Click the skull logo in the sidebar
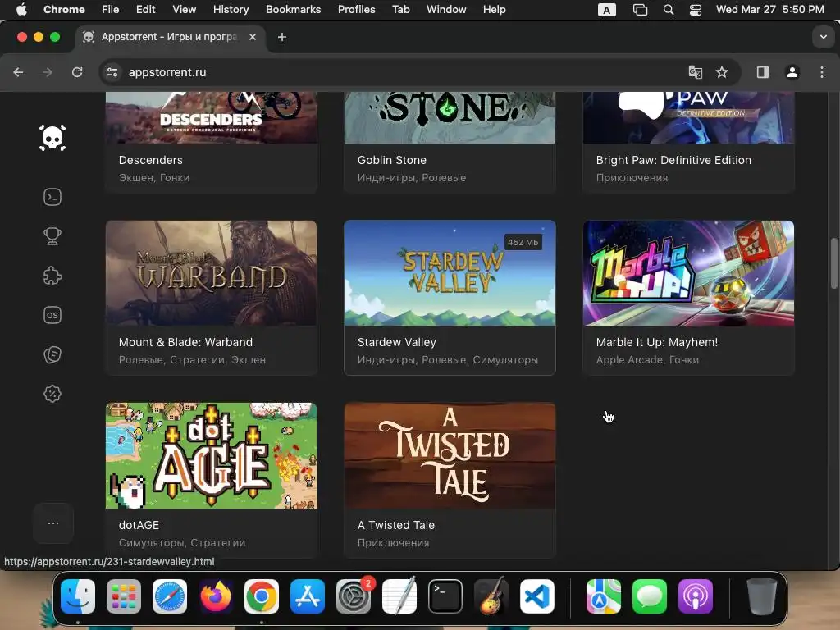840x630 pixels. (x=52, y=138)
